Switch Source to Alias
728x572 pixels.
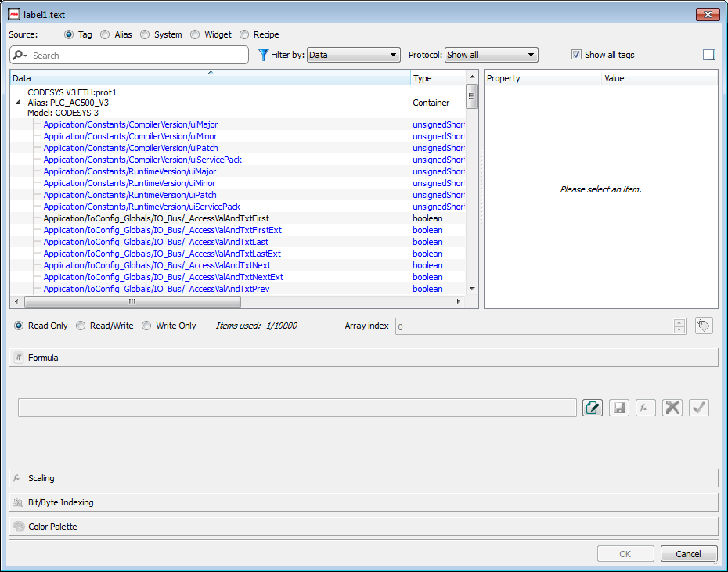click(x=105, y=34)
